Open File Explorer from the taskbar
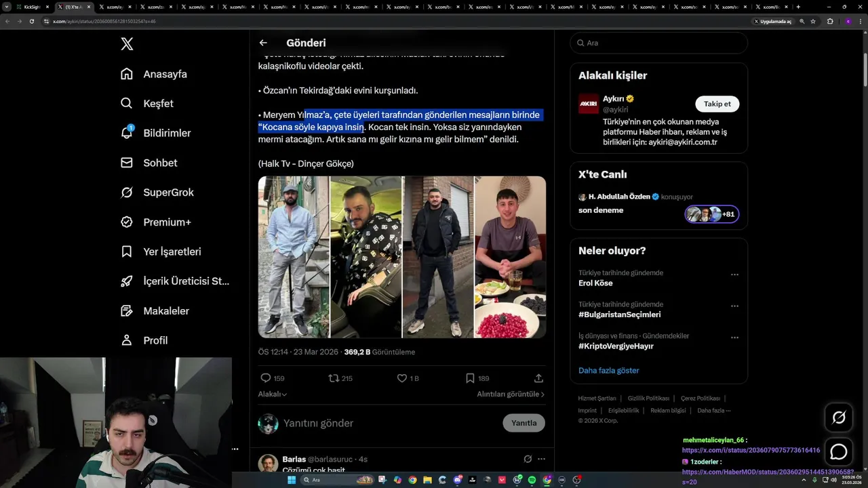Image resolution: width=868 pixels, height=488 pixels. tap(427, 480)
